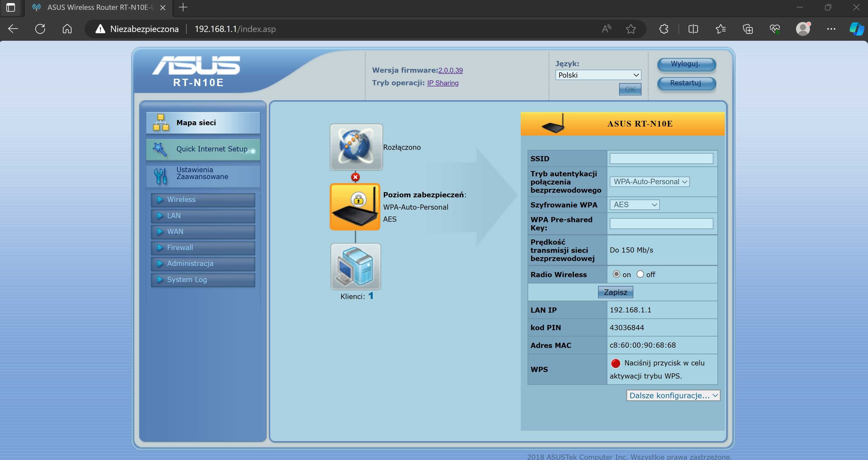
Task: Click the Restartuj reboot button
Action: click(686, 83)
